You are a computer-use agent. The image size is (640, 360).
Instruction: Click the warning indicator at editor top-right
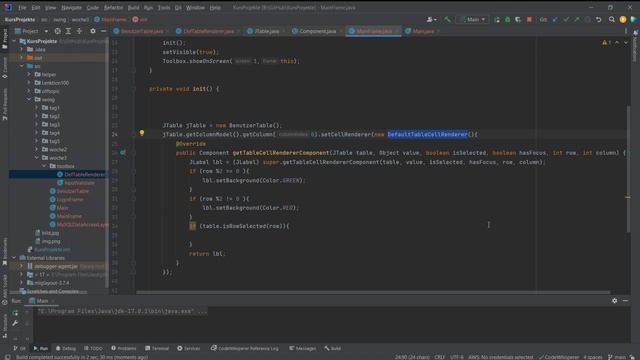[x=606, y=42]
